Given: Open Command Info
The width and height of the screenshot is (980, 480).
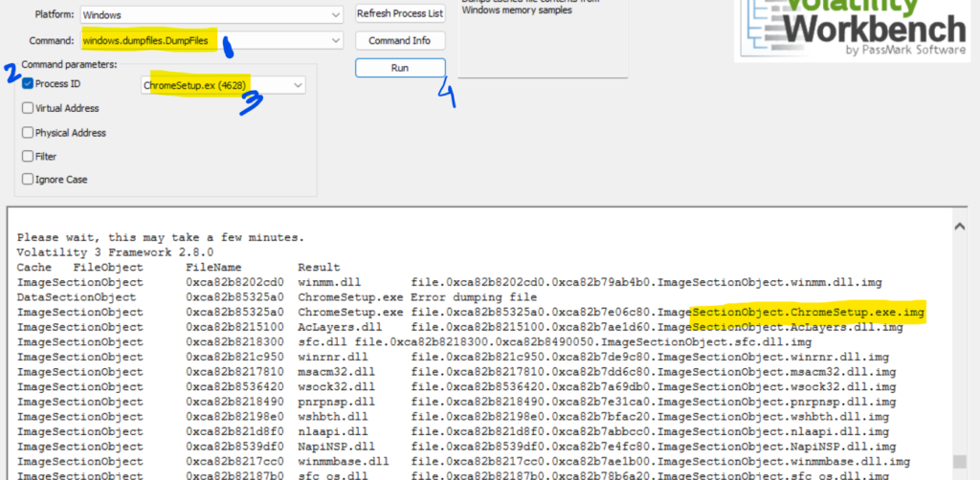Looking at the screenshot, I should click(400, 41).
